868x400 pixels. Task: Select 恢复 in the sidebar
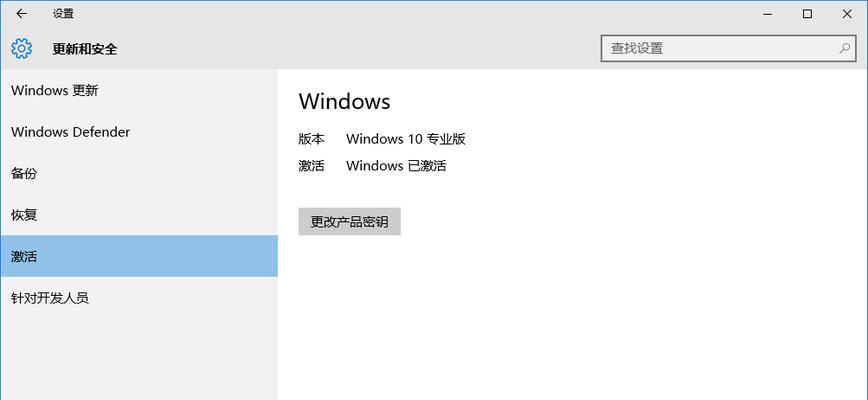coord(138,215)
